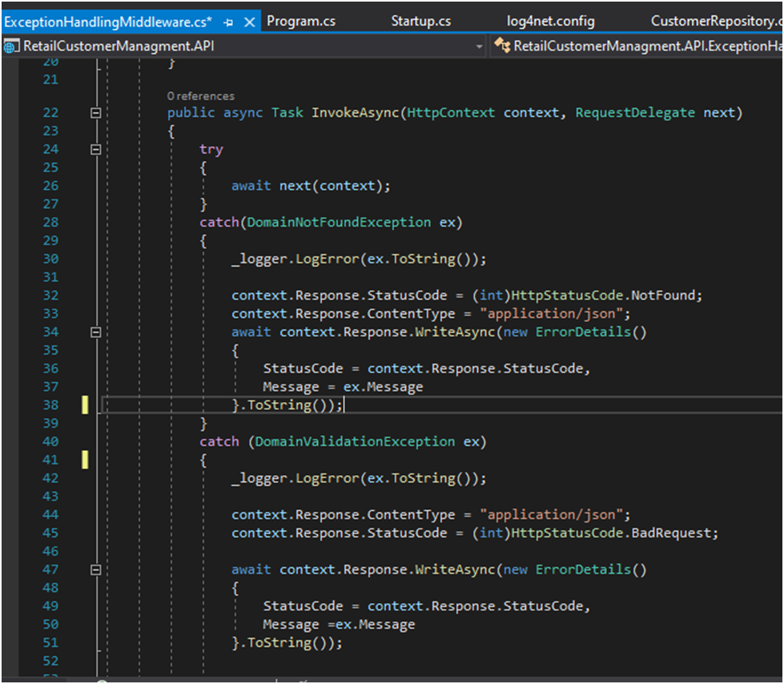The width and height of the screenshot is (784, 684).
Task: Click the class icon in the type navigation bar
Action: pyautogui.click(x=502, y=46)
